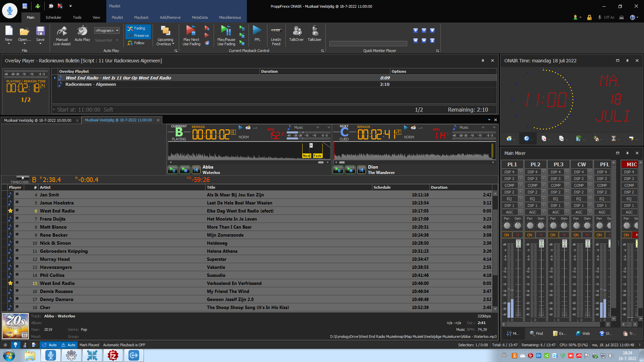Screen dimensions: 644x362
Task: Toggle the ON button for mixer channel PL1
Action: 506,235
